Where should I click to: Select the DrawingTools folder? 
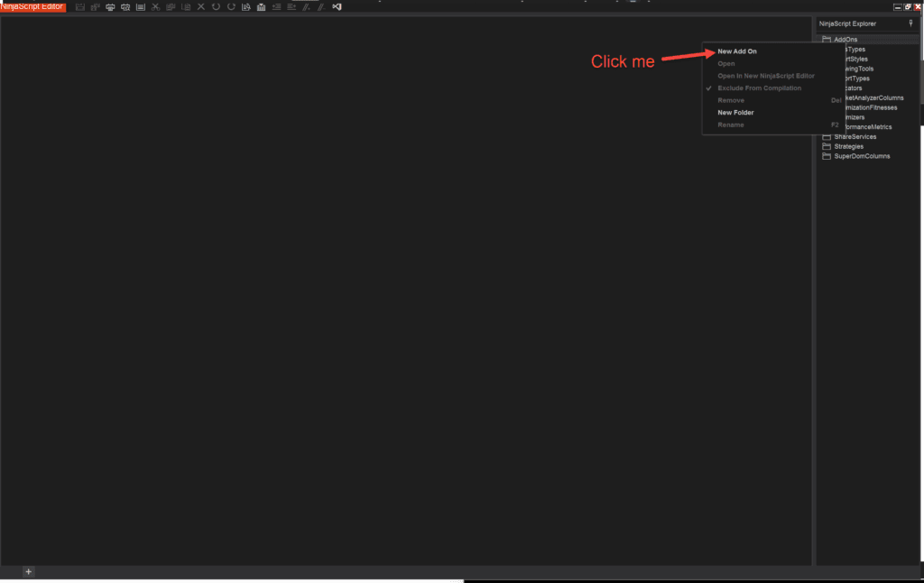859,69
